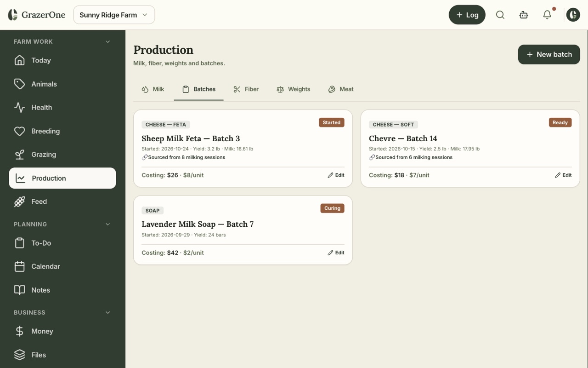Click the Calendar icon in sidebar
This screenshot has height=368, width=588.
(x=19, y=266)
